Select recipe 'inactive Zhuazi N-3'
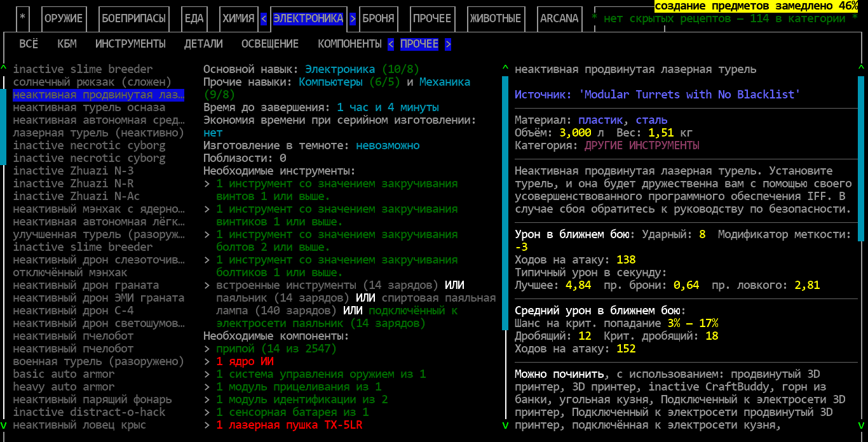868x442 pixels. coord(73,171)
